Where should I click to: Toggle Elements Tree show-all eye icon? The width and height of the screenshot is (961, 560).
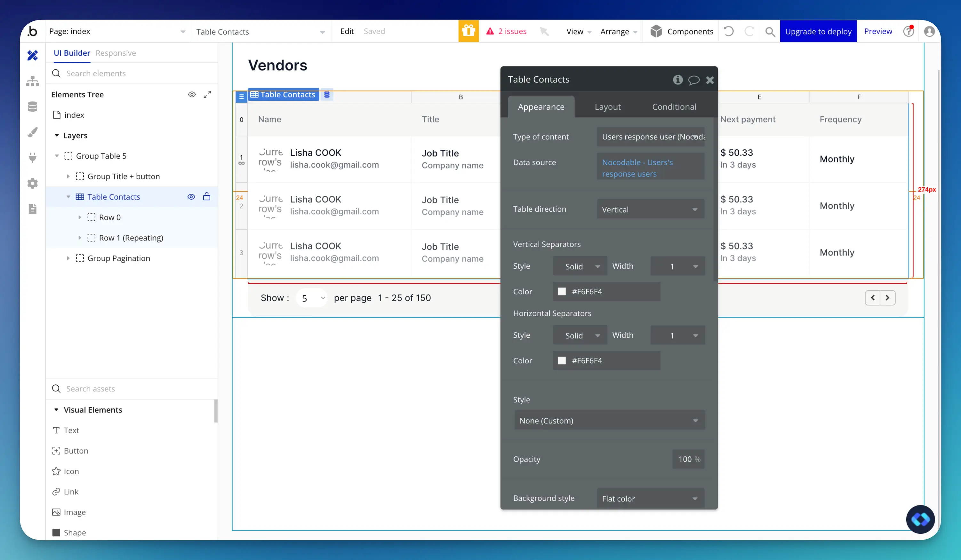pyautogui.click(x=192, y=95)
